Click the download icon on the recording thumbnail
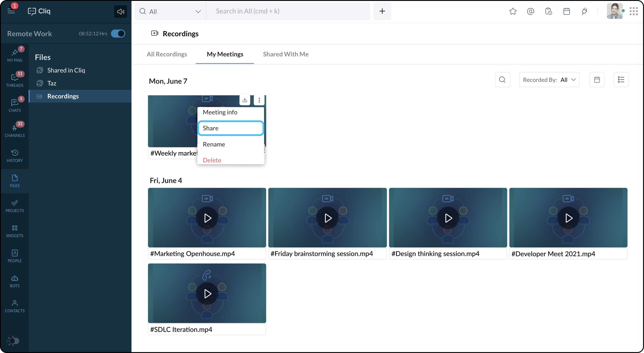The image size is (644, 353). point(245,100)
